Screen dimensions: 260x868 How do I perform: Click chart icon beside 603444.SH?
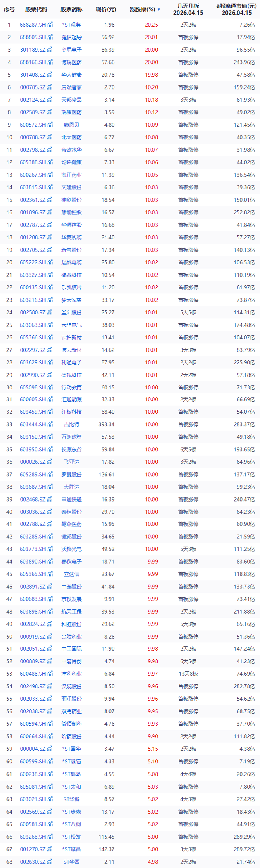[50, 424]
